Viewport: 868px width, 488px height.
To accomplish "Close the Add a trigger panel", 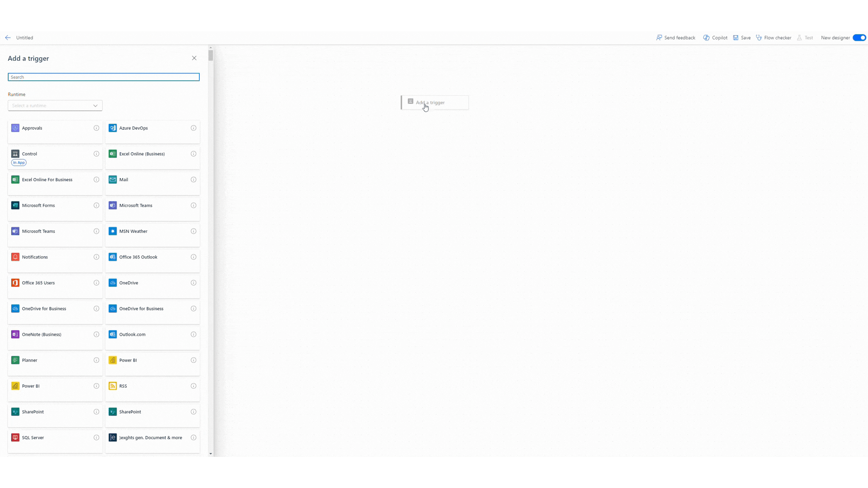I will (194, 58).
